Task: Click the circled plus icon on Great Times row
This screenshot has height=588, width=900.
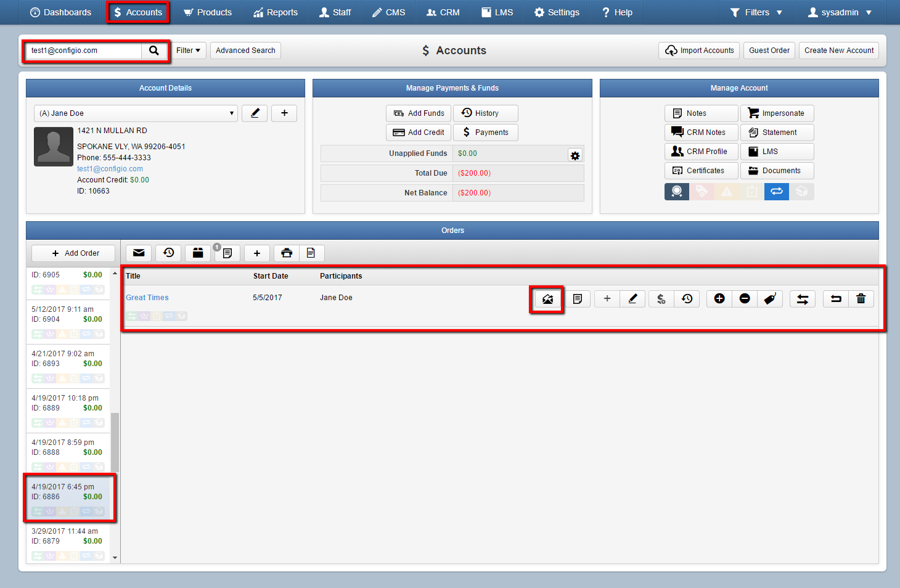Action: [719, 299]
